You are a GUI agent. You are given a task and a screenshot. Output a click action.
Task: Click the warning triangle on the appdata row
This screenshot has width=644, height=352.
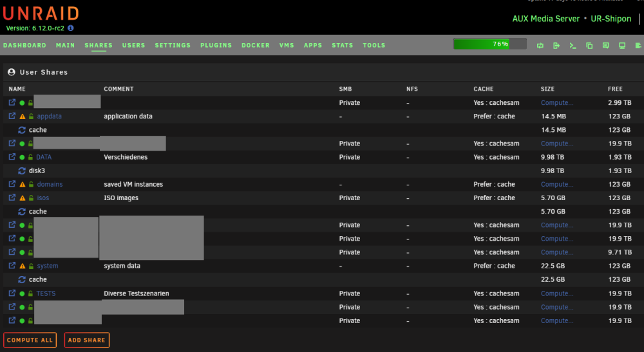[x=23, y=116]
